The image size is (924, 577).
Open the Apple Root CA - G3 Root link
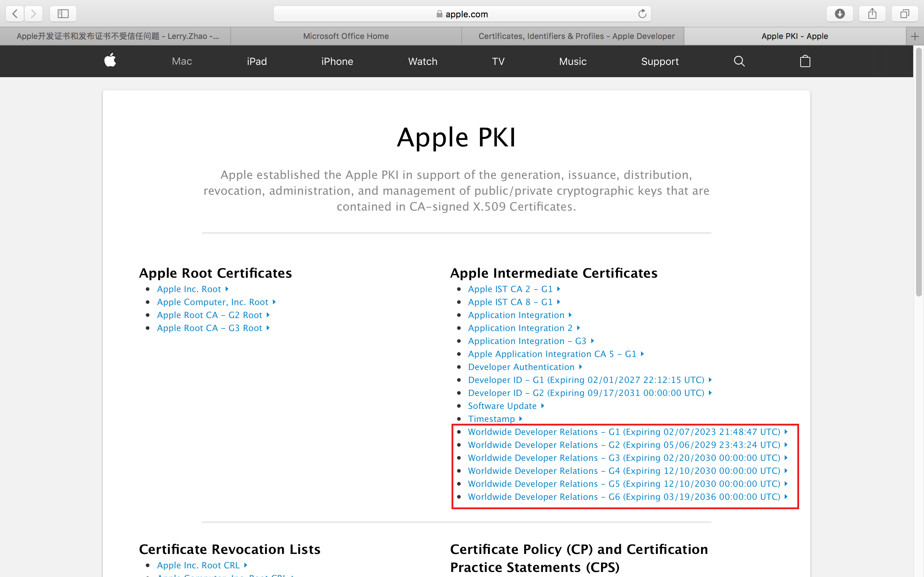click(209, 328)
